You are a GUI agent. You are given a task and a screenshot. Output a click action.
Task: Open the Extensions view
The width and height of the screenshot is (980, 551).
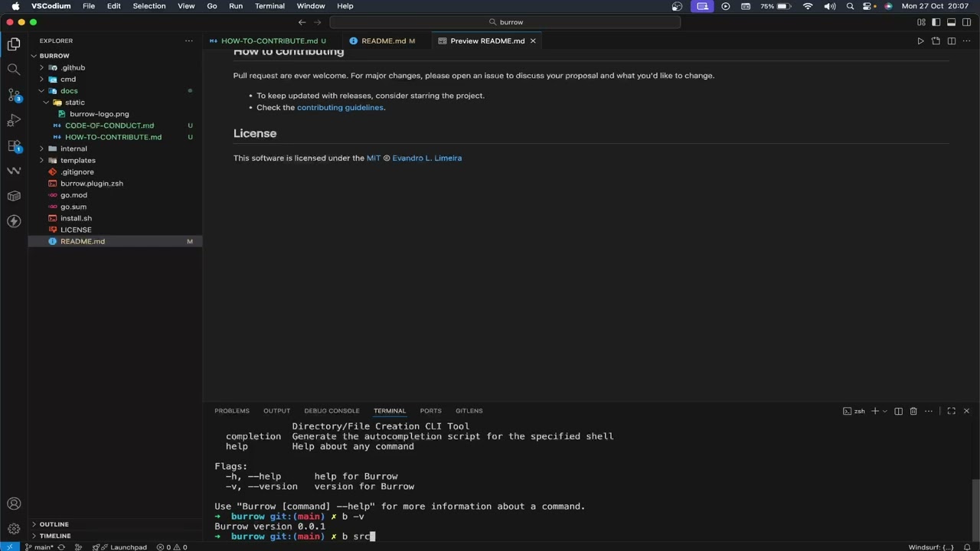tap(14, 145)
